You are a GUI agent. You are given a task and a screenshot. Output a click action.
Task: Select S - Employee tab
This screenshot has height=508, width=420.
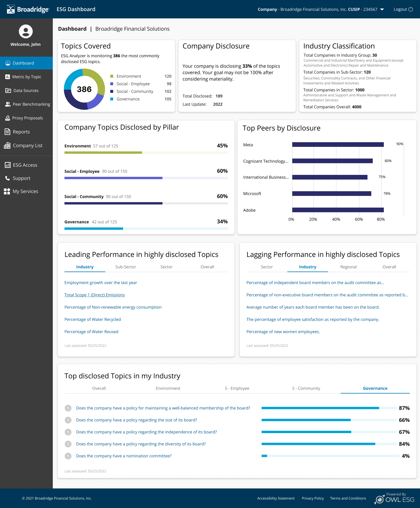coord(237,388)
